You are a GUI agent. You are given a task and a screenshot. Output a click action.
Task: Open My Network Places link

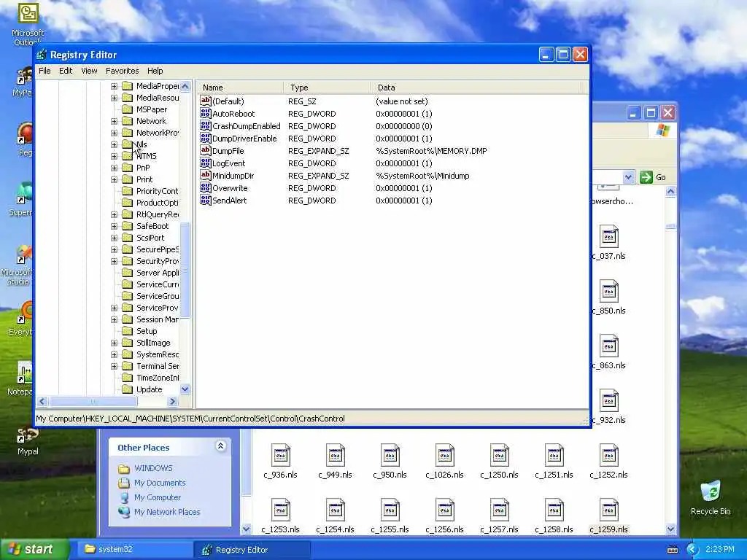[x=167, y=512]
